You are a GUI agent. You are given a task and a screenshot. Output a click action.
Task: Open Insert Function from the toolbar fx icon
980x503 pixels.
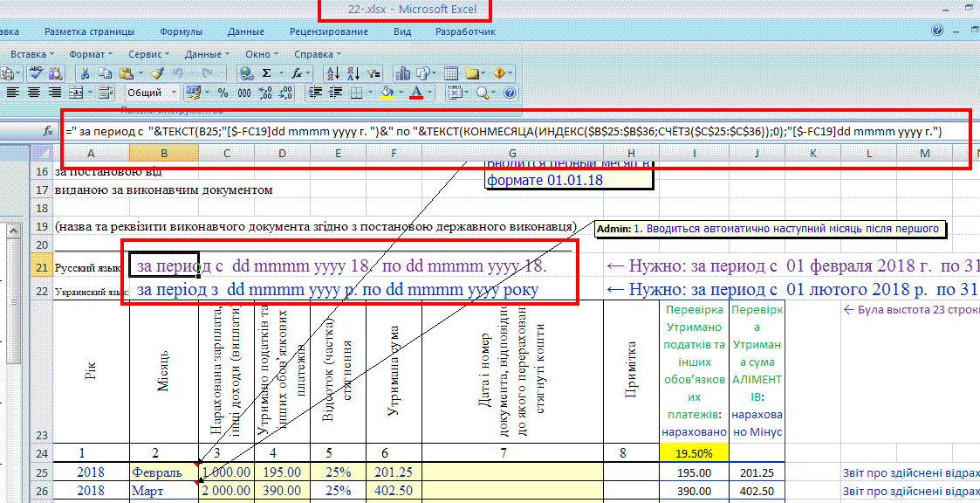(x=296, y=73)
